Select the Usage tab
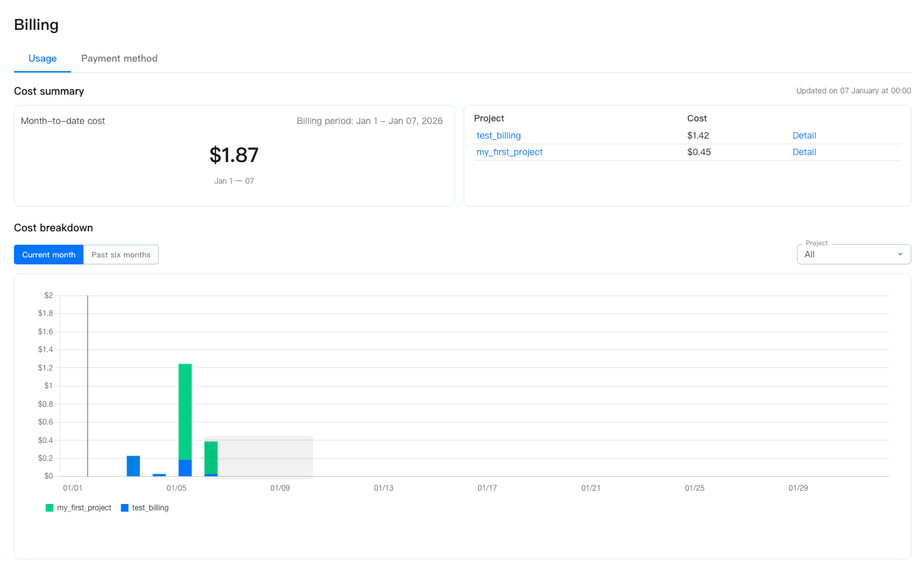This screenshot has width=924, height=579. [x=43, y=58]
